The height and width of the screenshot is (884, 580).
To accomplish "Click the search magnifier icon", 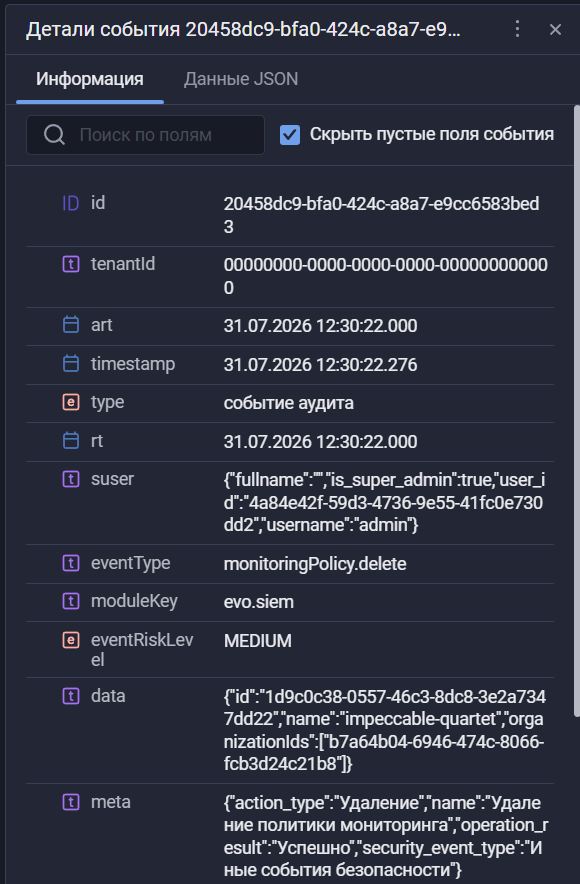I will (54, 135).
